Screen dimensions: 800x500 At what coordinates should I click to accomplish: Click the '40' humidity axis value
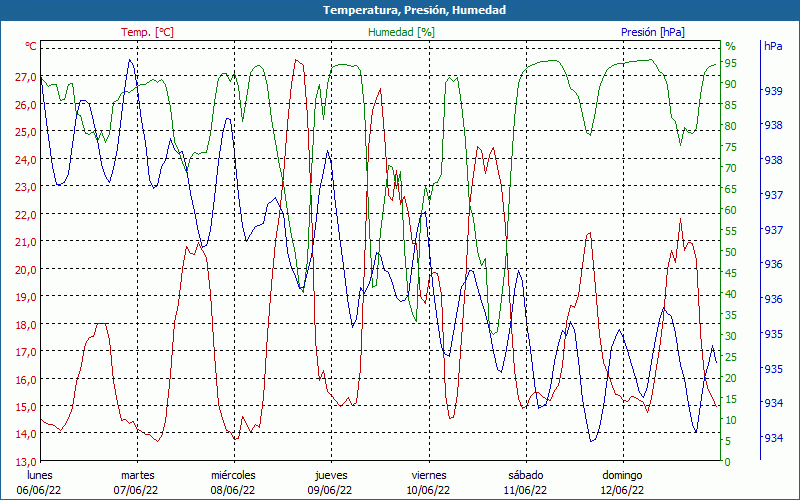(x=731, y=294)
